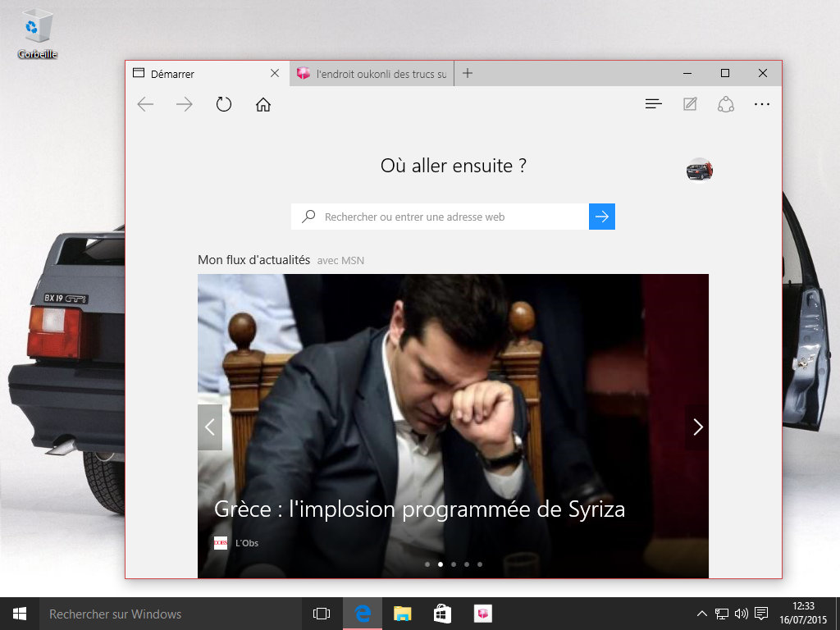Switch to the l'endroit oukonli tab

pos(373,74)
